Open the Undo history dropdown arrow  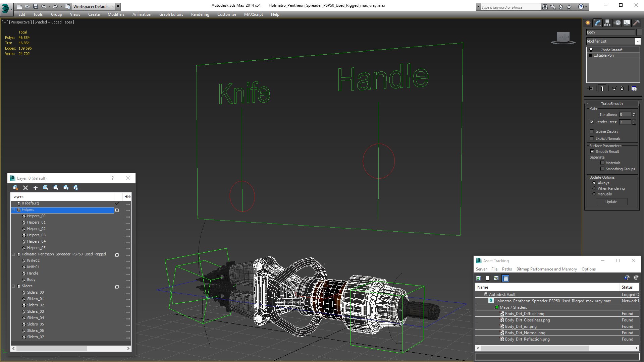[49, 6]
